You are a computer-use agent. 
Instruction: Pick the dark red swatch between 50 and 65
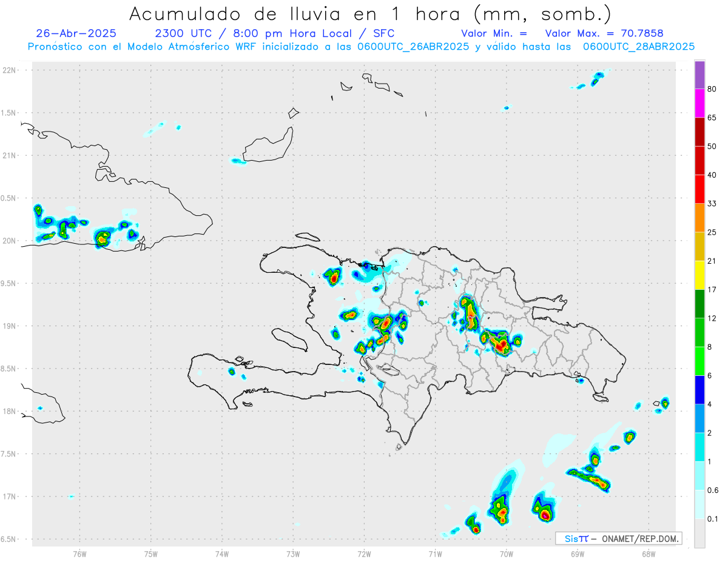tap(699, 132)
